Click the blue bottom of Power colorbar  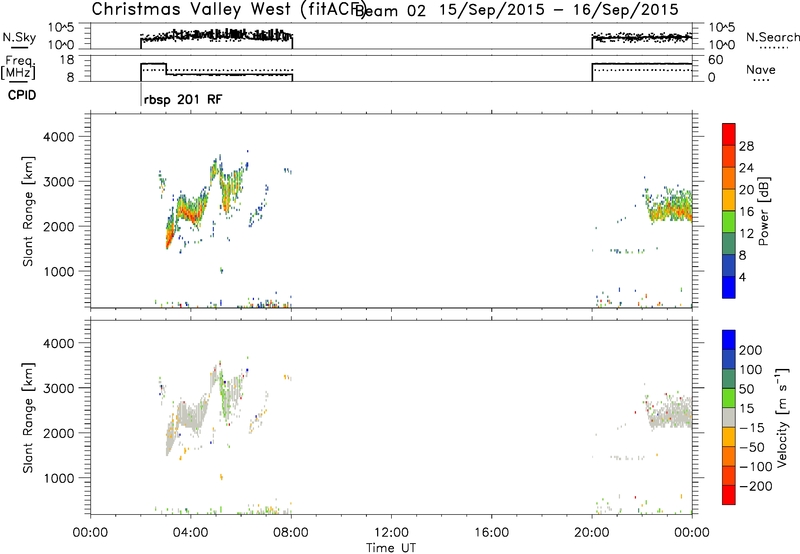tap(729, 287)
